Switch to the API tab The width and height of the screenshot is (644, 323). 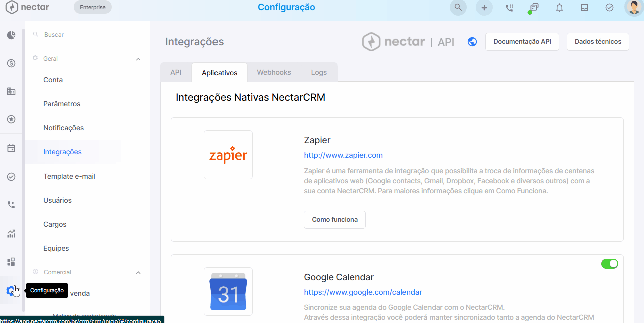tap(176, 72)
